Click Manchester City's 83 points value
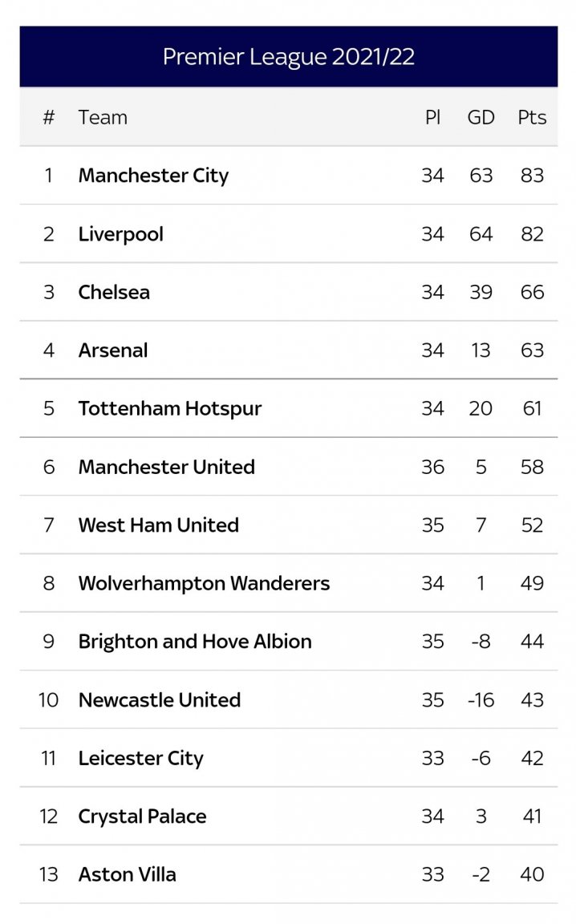Screen dimensions: 576x924 pos(532,176)
